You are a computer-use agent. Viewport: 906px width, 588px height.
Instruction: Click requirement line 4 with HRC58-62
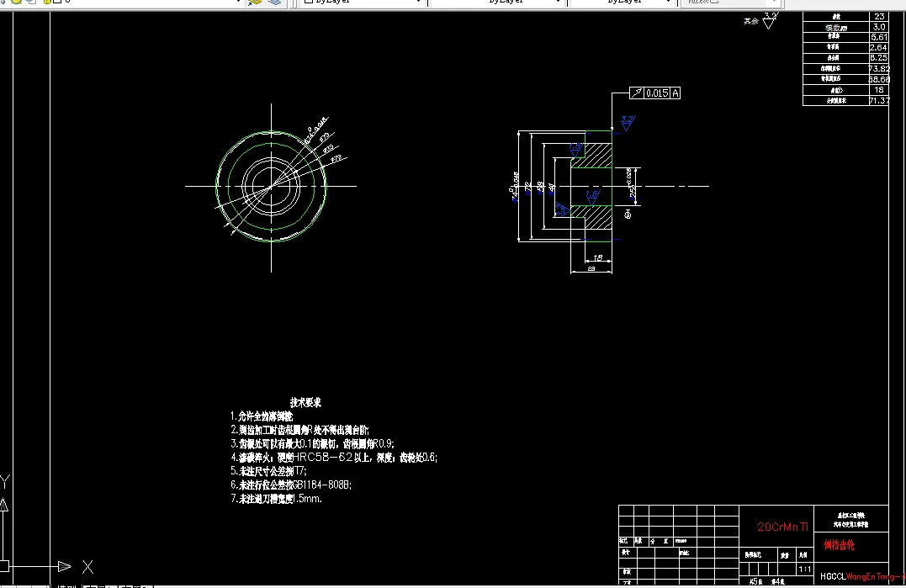click(x=334, y=458)
